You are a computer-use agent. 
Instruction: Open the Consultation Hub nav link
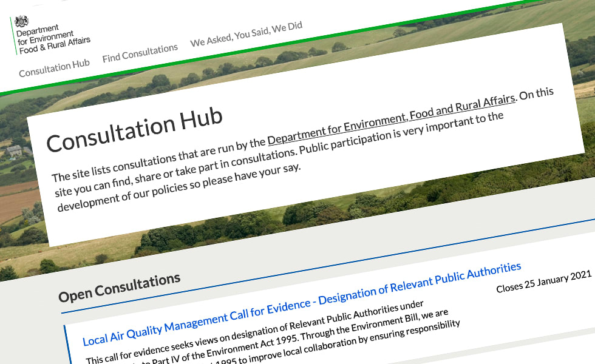(x=54, y=68)
